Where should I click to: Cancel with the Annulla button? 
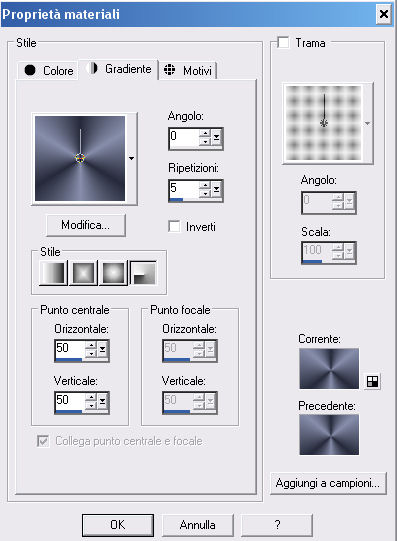(x=198, y=525)
